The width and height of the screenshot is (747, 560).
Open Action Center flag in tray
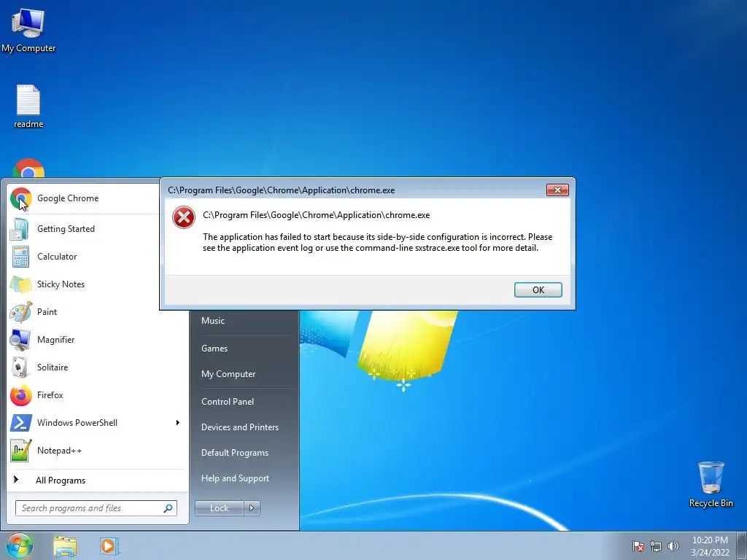638,546
